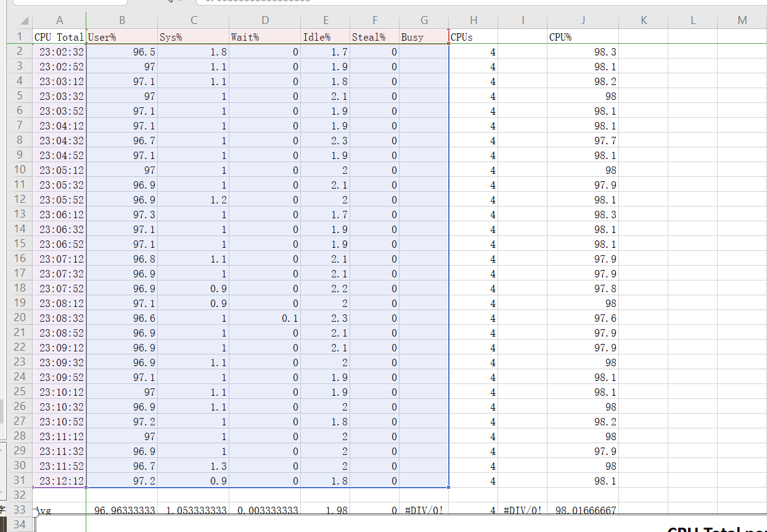767x532 pixels.
Task: Select column M header
Action: 742,20
